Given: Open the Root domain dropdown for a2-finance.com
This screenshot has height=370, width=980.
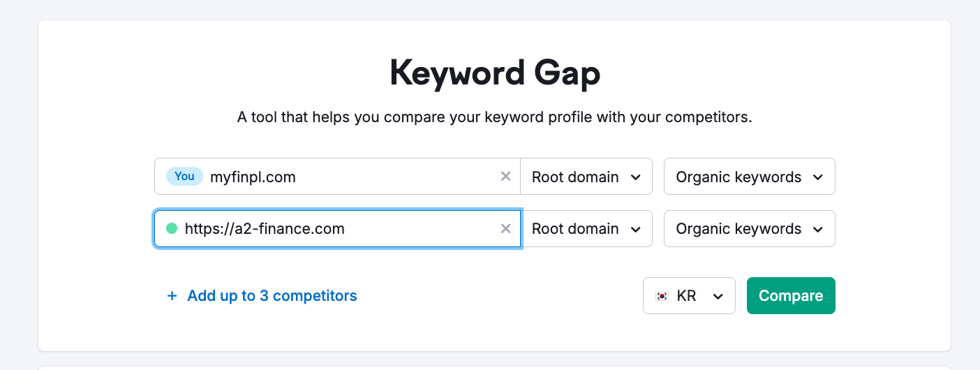Looking at the screenshot, I should 586,228.
